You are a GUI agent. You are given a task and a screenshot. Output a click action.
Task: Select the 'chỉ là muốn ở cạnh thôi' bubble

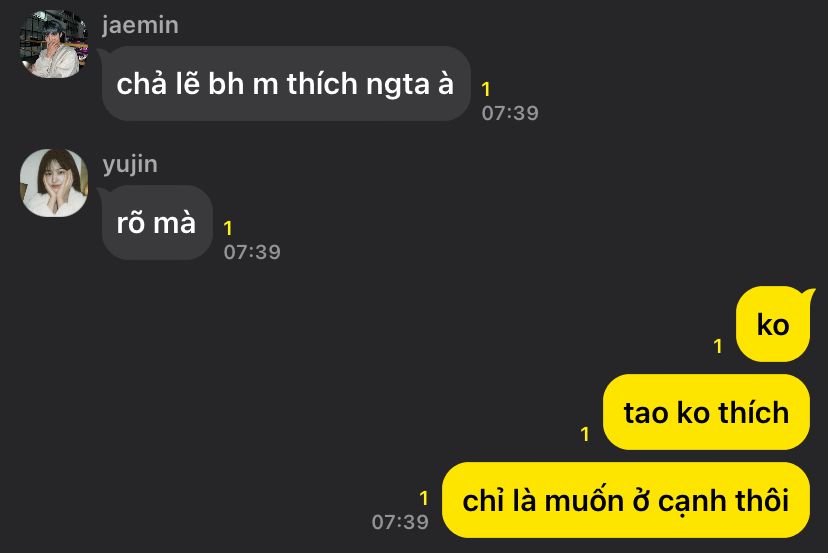[626, 500]
